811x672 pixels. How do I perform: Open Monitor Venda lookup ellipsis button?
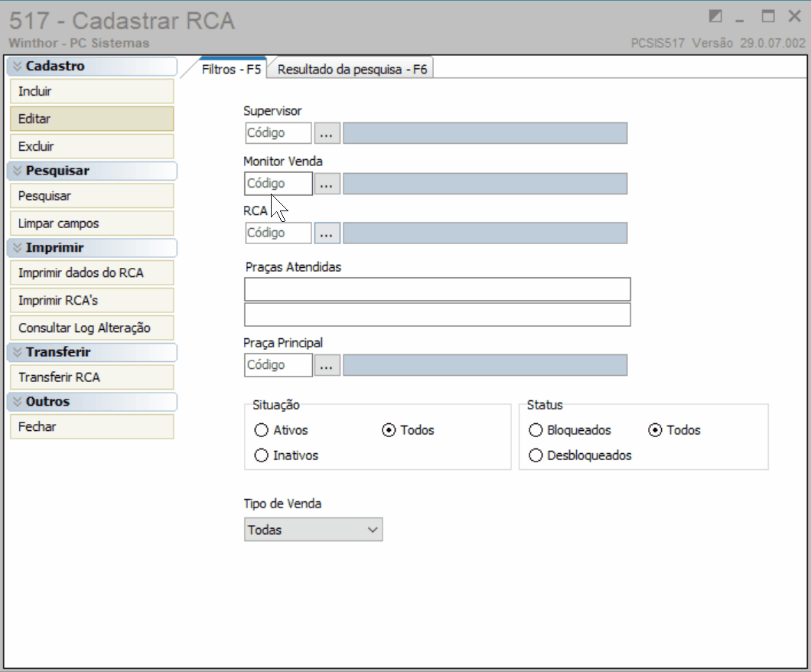click(327, 184)
